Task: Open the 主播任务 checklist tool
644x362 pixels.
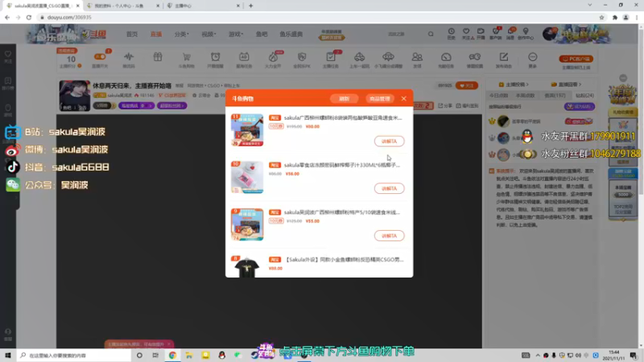Action: [331, 59]
